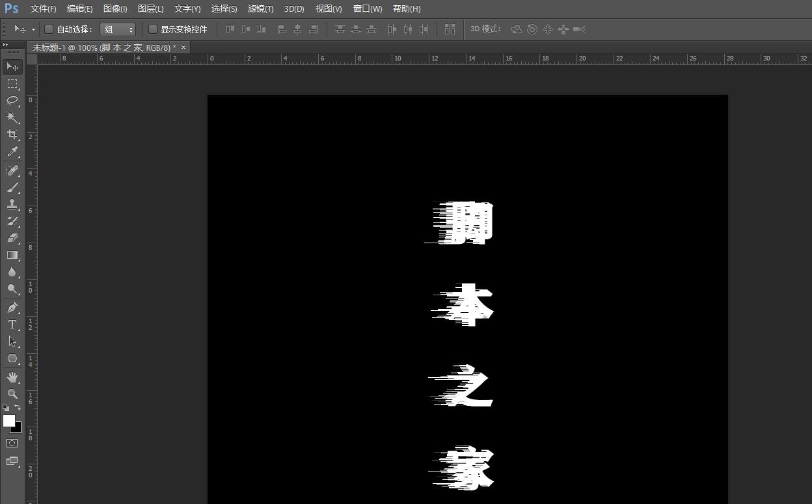Select the Eraser tool
This screenshot has height=504, width=812.
pyautogui.click(x=12, y=238)
